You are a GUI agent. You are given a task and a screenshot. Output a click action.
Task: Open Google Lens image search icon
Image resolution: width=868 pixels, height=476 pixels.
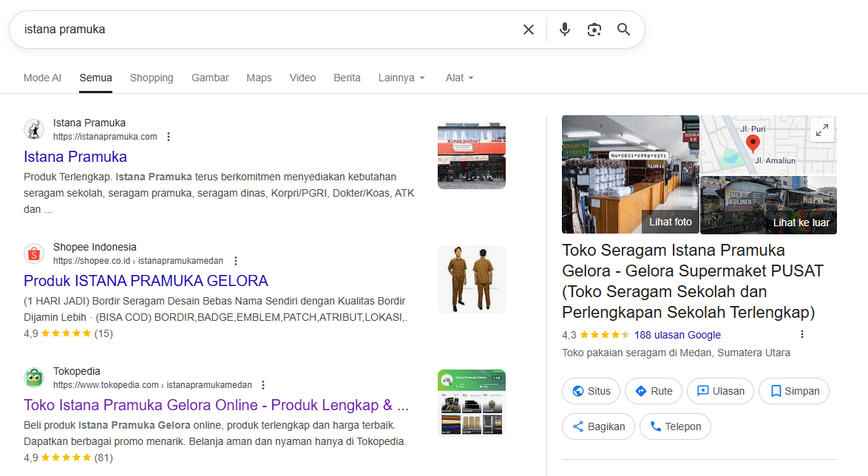[x=594, y=30]
